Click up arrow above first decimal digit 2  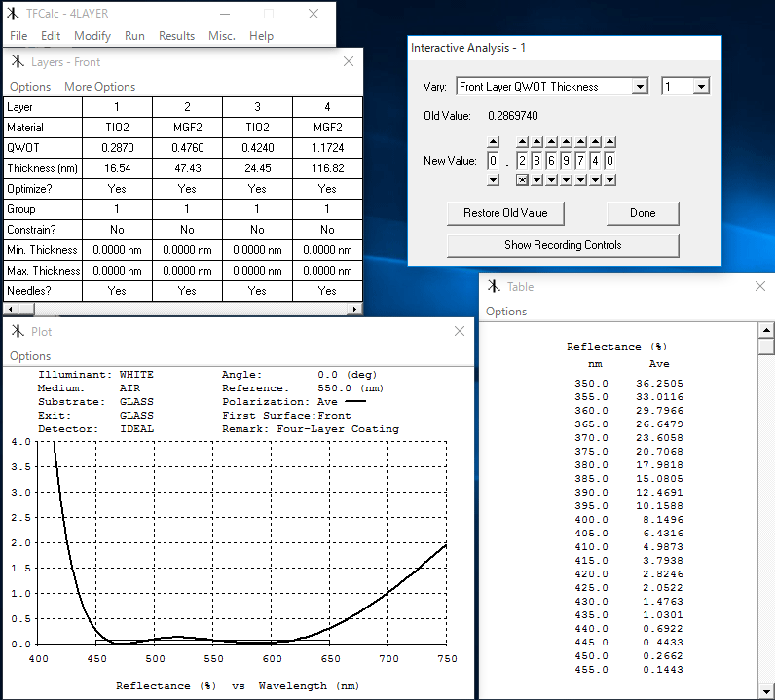pos(522,142)
